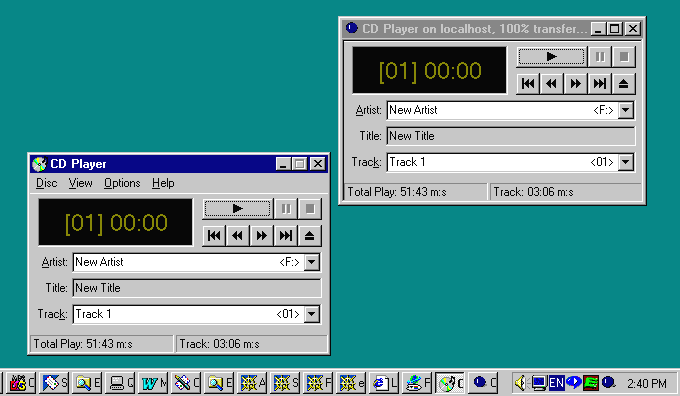Start playback in the local CD Player
The height and width of the screenshot is (396, 680).
point(237,209)
